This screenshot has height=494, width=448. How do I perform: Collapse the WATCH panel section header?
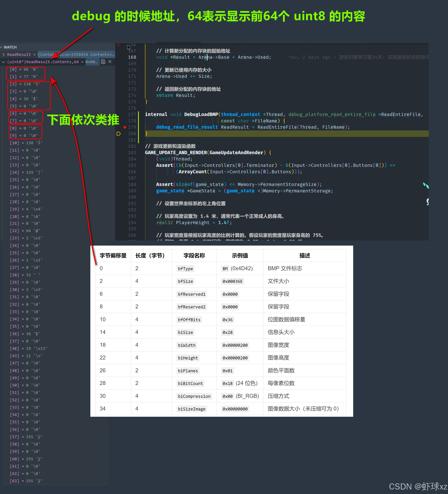point(9,47)
